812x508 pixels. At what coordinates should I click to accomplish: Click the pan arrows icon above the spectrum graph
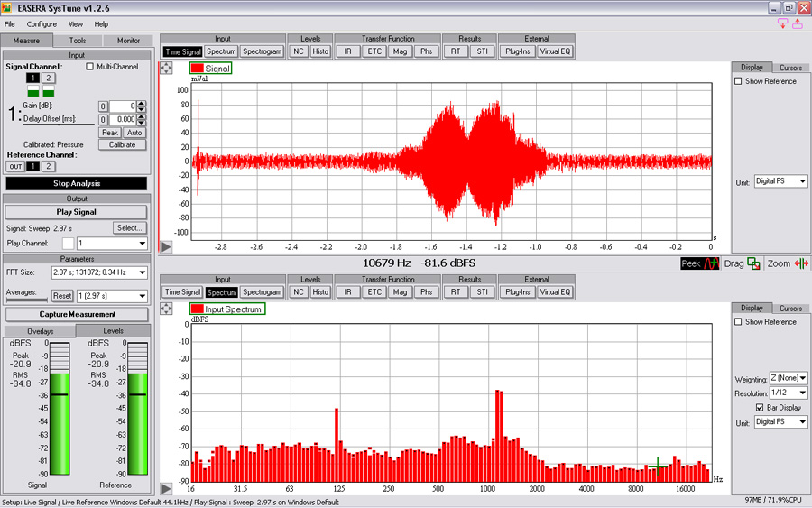coord(166,309)
